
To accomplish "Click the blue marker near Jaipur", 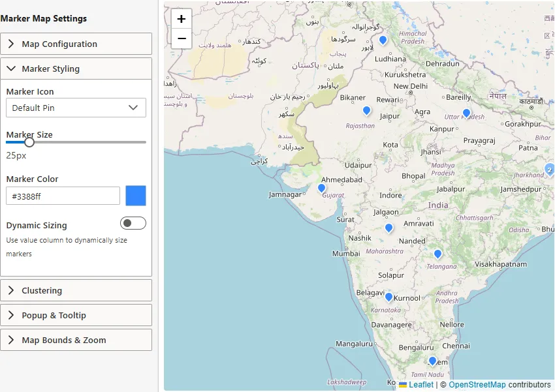I will click(366, 110).
